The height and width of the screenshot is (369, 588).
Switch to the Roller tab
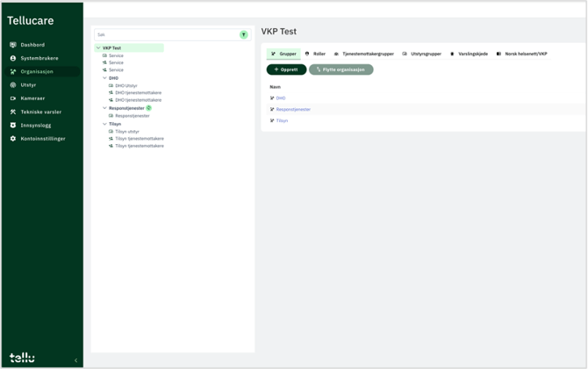point(315,54)
